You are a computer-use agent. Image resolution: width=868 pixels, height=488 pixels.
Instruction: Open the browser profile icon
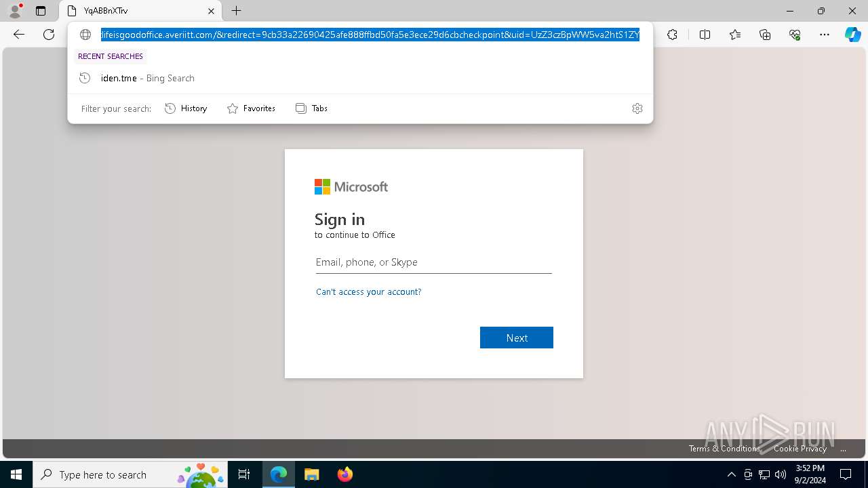click(15, 10)
